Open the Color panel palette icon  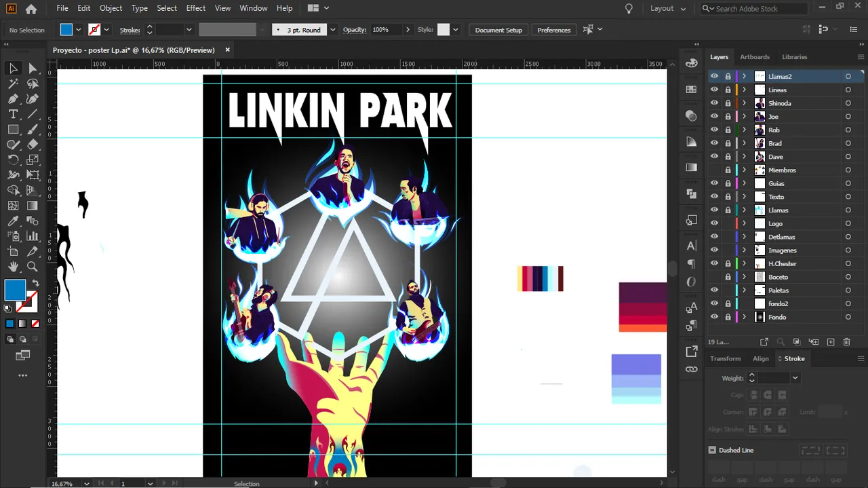691,63
